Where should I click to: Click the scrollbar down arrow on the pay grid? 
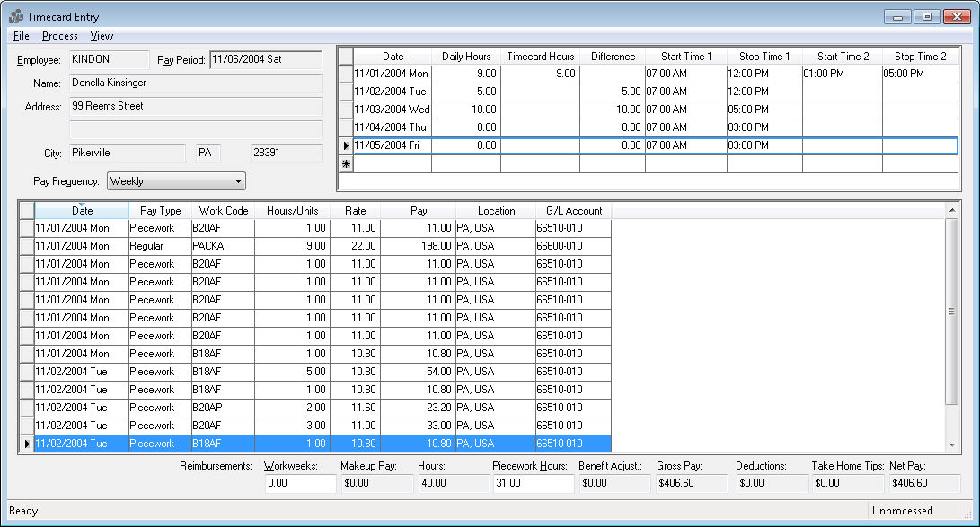click(950, 445)
